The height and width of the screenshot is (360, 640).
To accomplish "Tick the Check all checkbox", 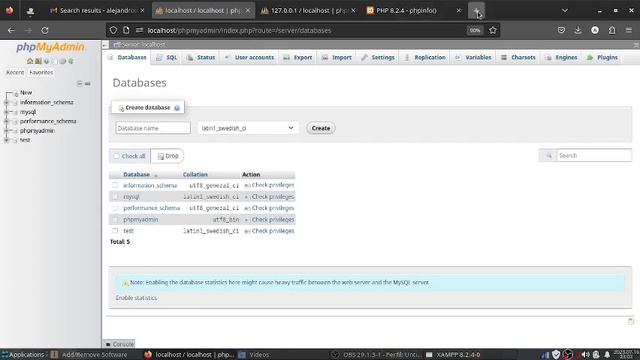I will coord(117,156).
